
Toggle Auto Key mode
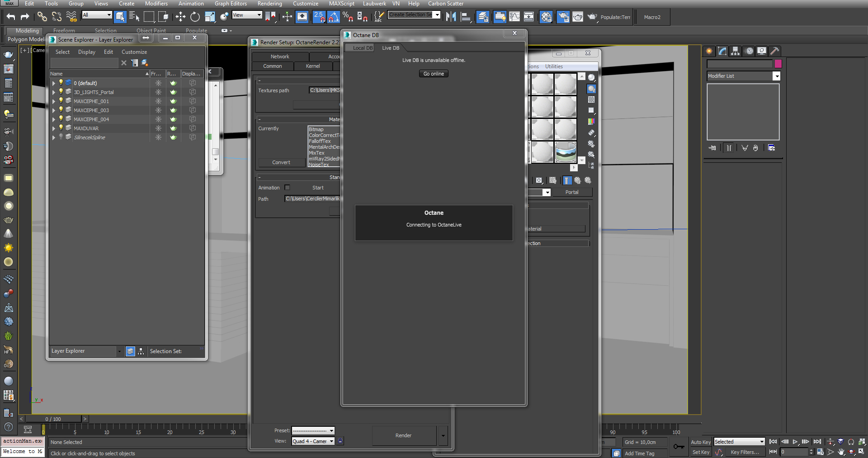coord(701,442)
